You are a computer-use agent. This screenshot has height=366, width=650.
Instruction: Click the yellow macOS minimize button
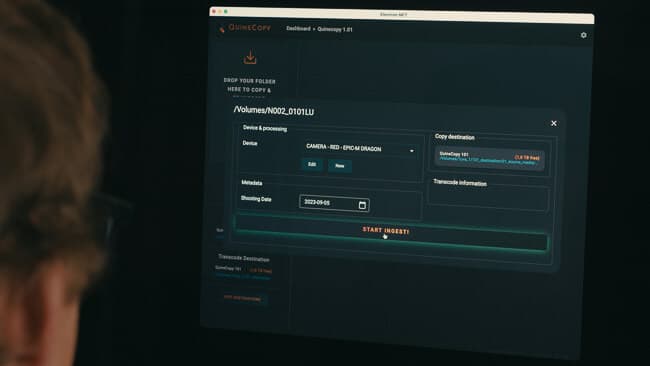coord(220,11)
